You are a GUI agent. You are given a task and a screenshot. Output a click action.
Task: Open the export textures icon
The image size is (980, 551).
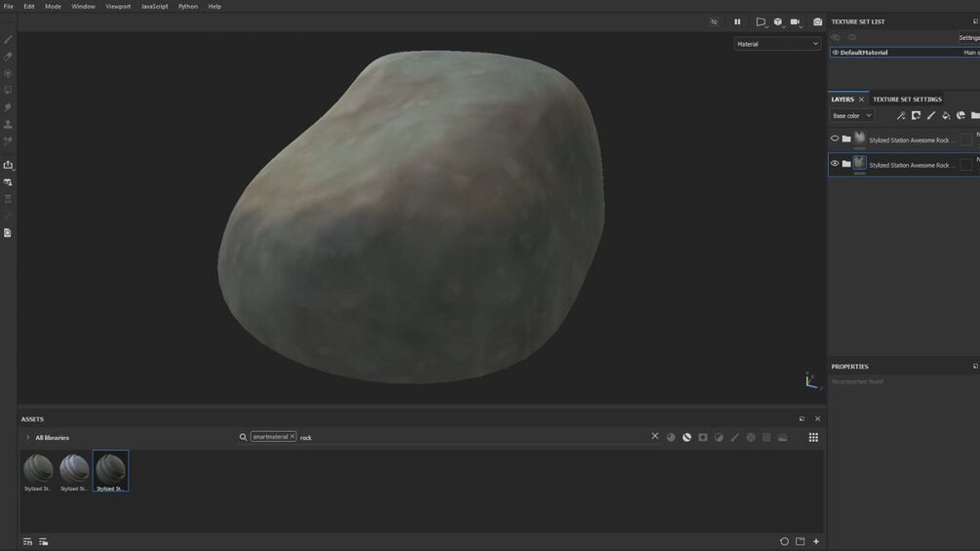(x=8, y=165)
